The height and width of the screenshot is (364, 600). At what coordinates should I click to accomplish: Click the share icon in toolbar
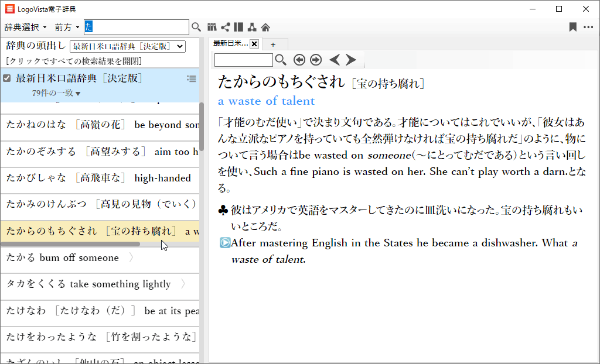click(225, 27)
